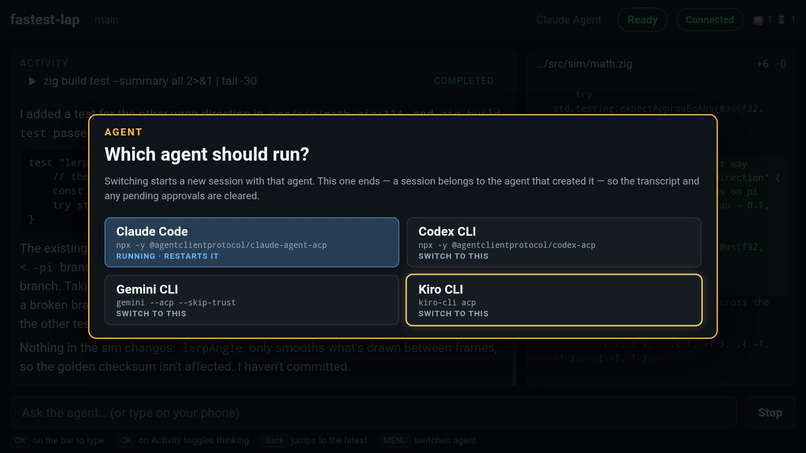This screenshot has height=453, width=806.
Task: Click the Connected status pill
Action: click(x=709, y=20)
